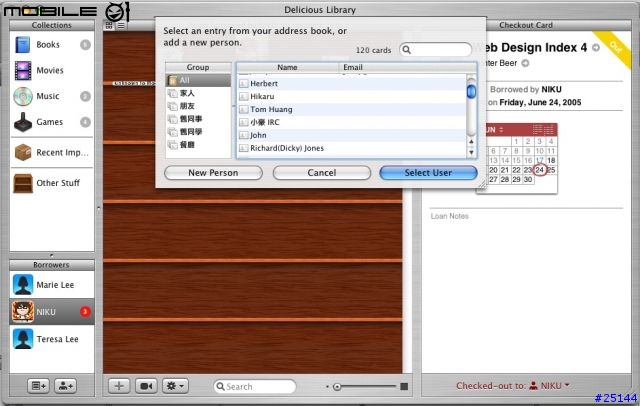Open the Books collection
Screen dimensions: 640x406
pyautogui.click(x=51, y=44)
